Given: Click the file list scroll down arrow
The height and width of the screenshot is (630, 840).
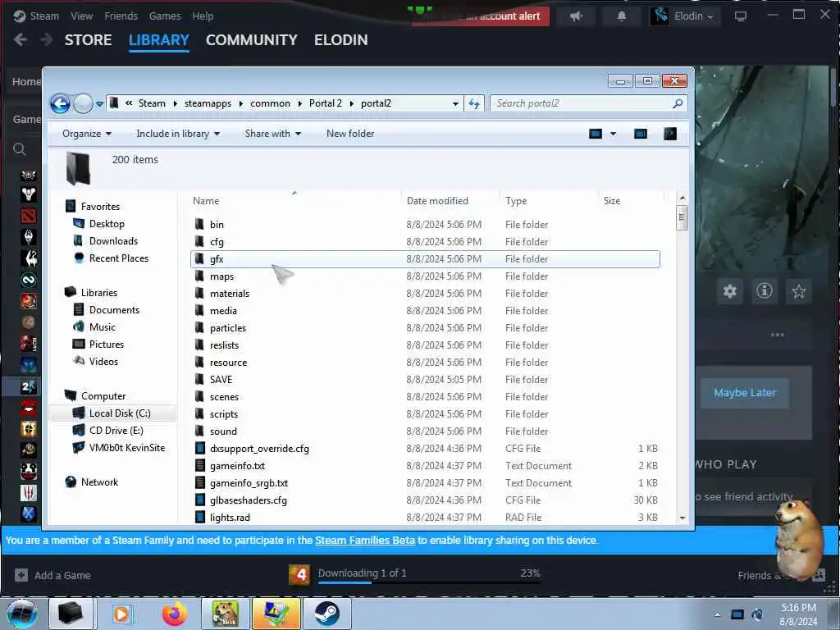Looking at the screenshot, I should tap(682, 518).
